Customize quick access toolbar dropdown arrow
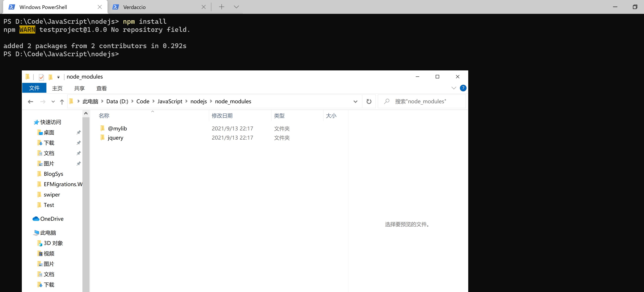Screen dimensions: 644x292 [x=59, y=77]
